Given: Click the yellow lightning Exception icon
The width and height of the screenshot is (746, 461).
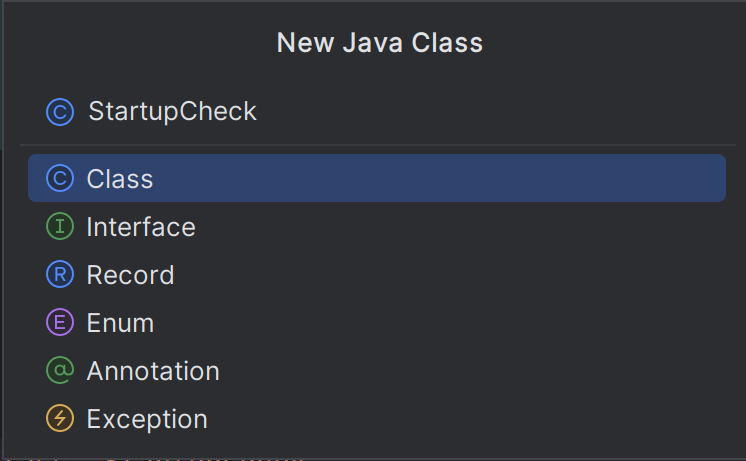Looking at the screenshot, I should coord(60,419).
